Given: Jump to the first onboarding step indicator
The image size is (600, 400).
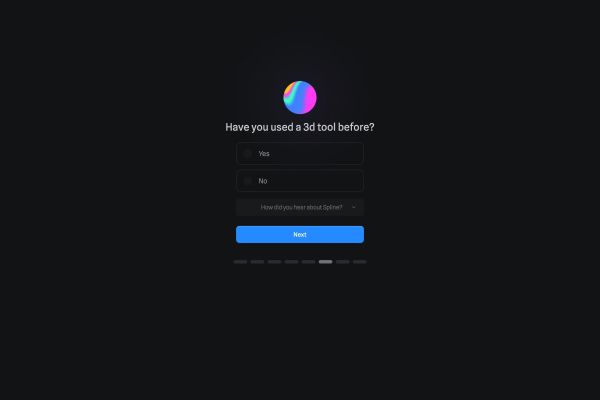Looking at the screenshot, I should click(x=240, y=262).
